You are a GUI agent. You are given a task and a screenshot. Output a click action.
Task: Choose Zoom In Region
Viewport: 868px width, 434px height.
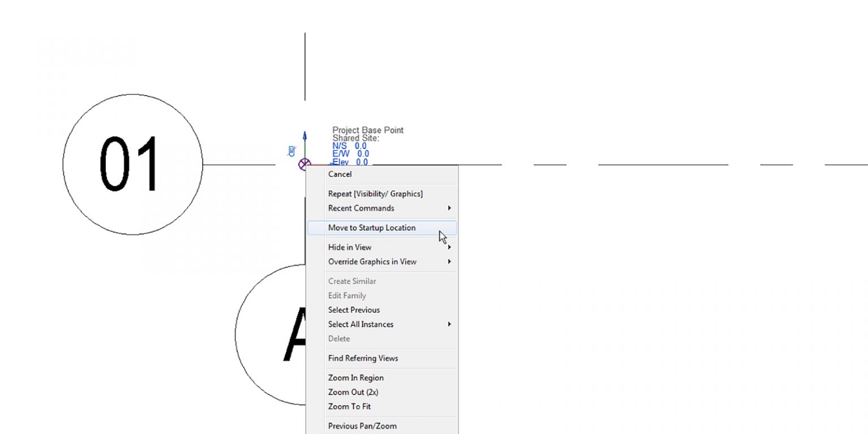click(355, 377)
